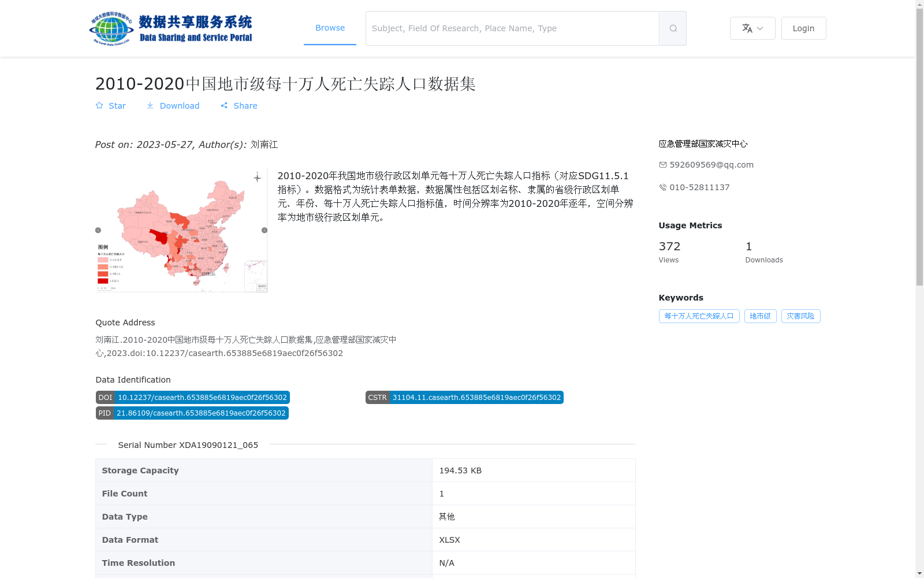Open the China map thumbnail image

click(181, 230)
